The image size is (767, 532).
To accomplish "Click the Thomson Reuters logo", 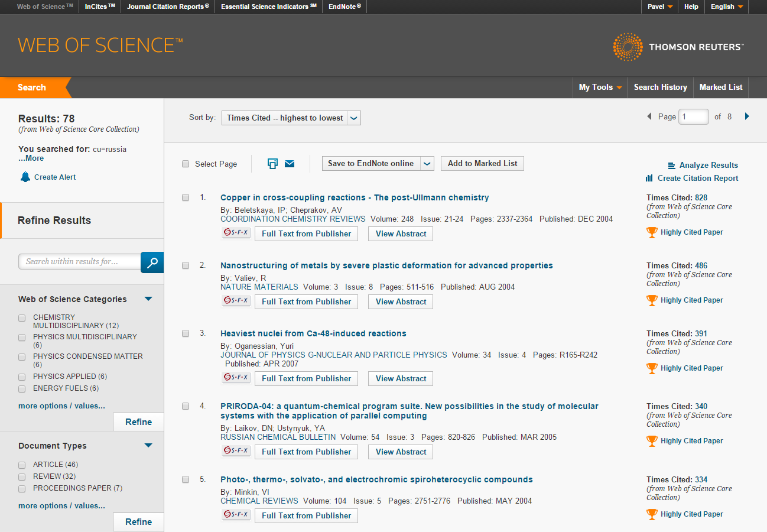I will [x=678, y=47].
